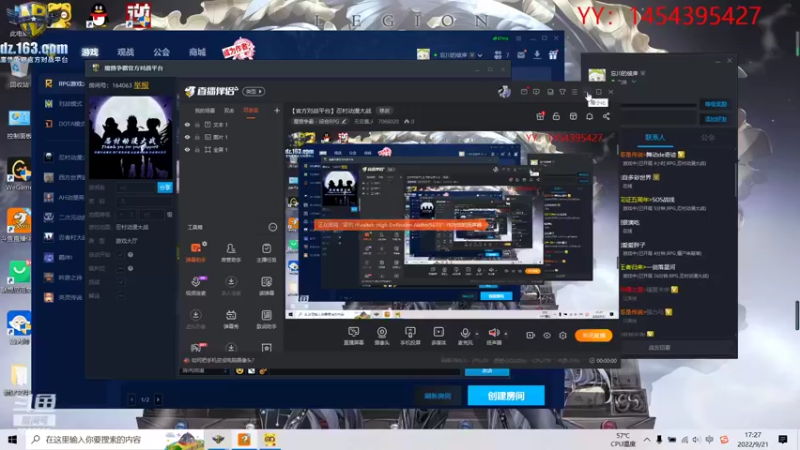Toggle first checkbox in room settings panel
This screenshot has height=450, width=800.
pyautogui.click(x=120, y=254)
